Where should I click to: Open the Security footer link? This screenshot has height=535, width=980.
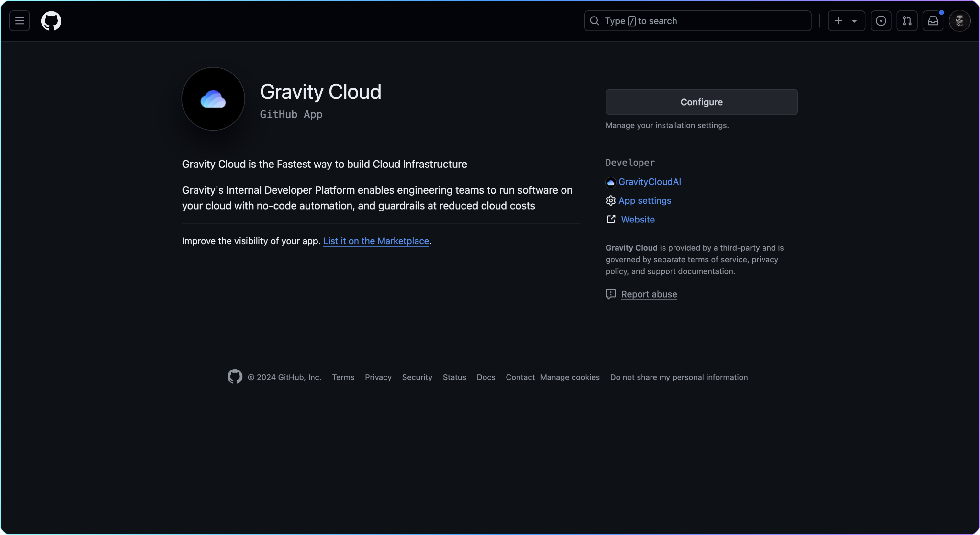pyautogui.click(x=417, y=377)
